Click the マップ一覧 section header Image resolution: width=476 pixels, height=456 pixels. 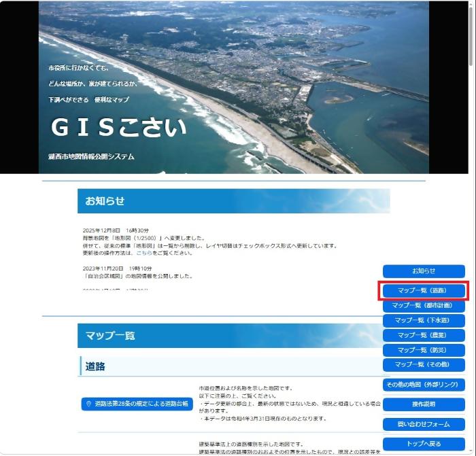tap(230, 336)
